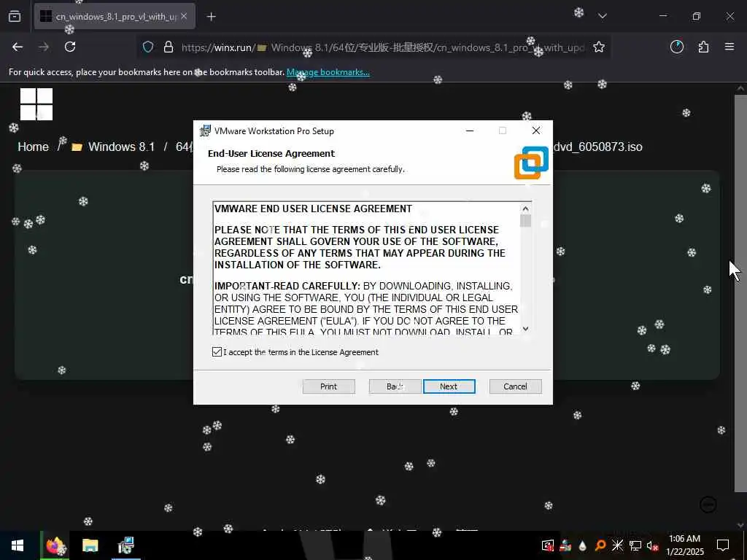Click the 'End-User License Agreement' heading
Viewport: 747px width, 560px height.
coord(271,153)
